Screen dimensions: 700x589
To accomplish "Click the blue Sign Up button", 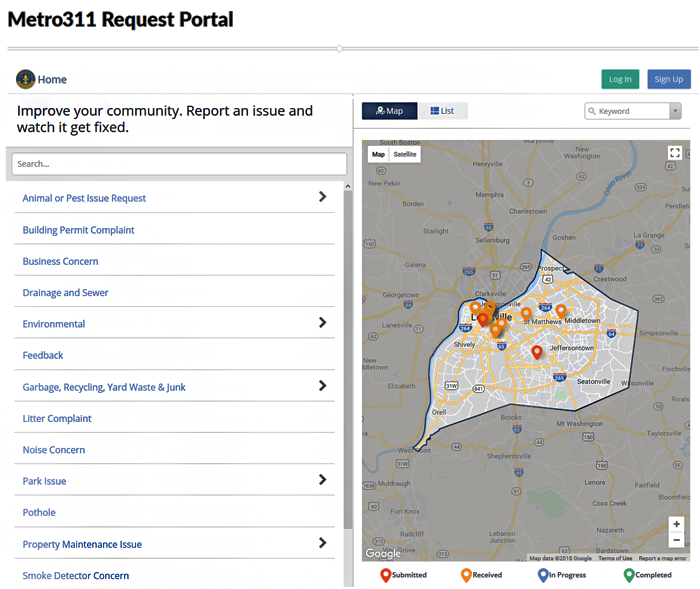I will click(669, 79).
